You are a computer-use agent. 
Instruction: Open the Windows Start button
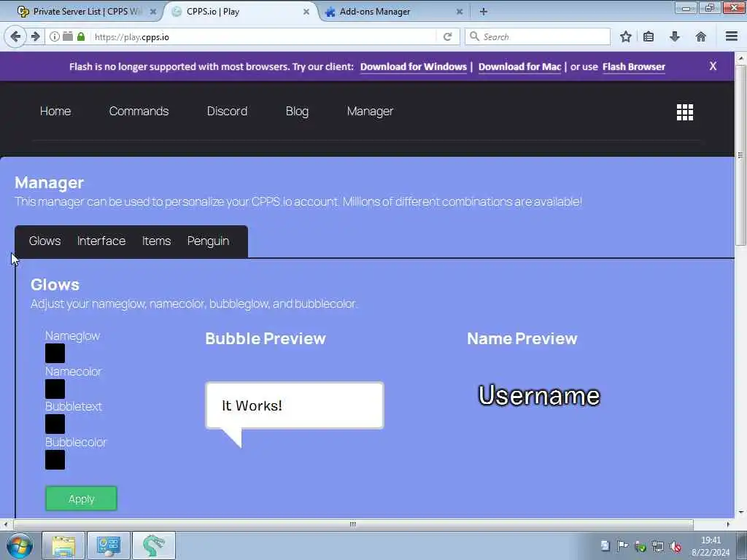[x=20, y=545]
